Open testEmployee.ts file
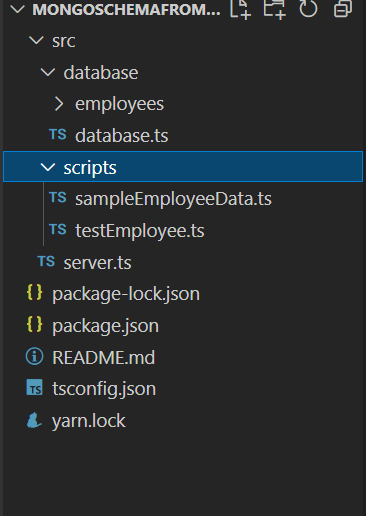The height and width of the screenshot is (521, 368). click(140, 231)
